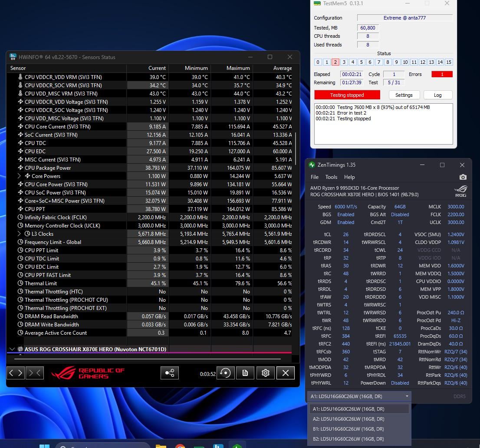The width and height of the screenshot is (480, 448).
Task: Open TestMem5 Settings
Action: click(404, 95)
